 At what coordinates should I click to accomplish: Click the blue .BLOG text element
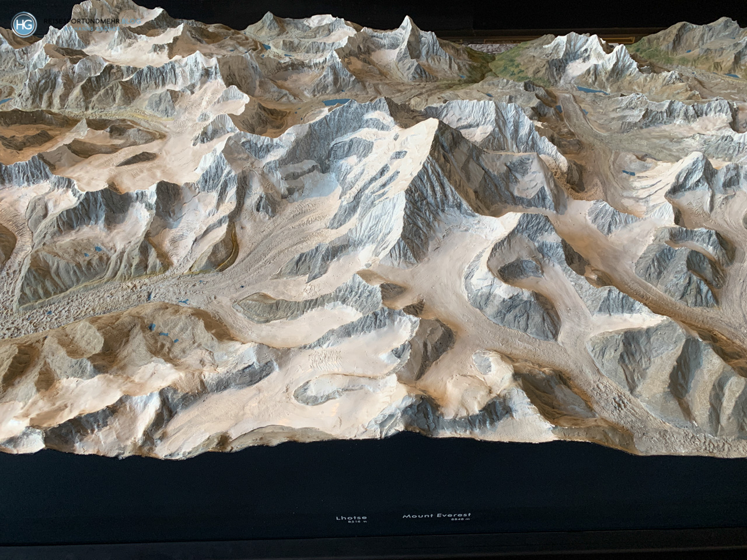(131, 22)
